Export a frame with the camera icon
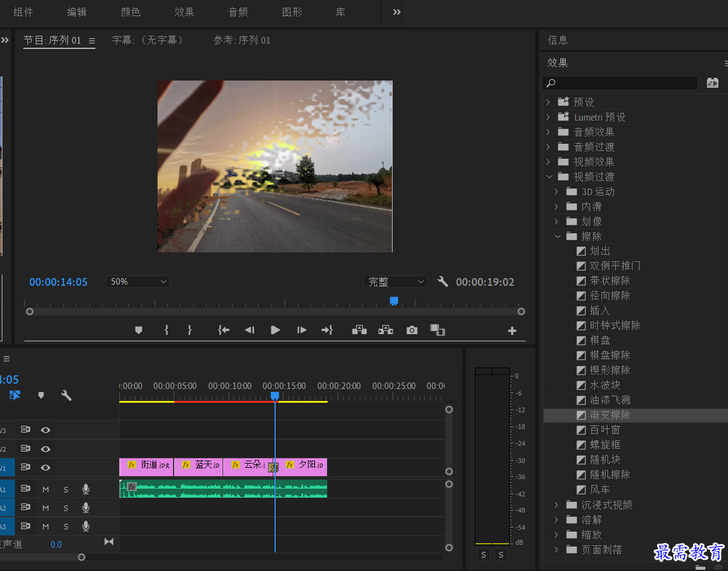 point(412,330)
